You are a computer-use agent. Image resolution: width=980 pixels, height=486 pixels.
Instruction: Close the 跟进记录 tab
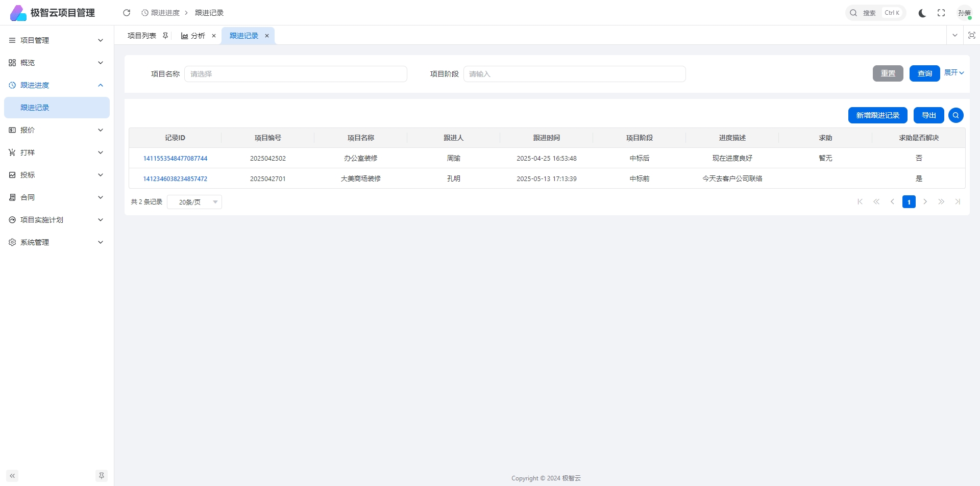point(267,36)
